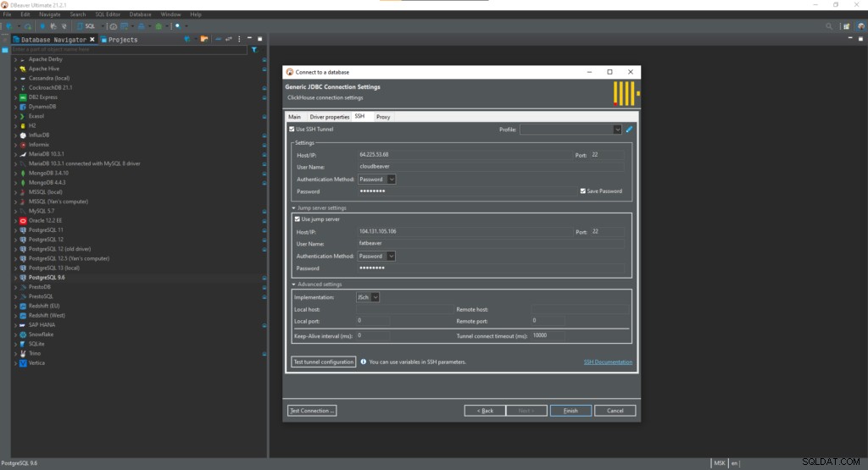
Task: Click the magnifier search icon in main toolbar
Action: point(178,26)
